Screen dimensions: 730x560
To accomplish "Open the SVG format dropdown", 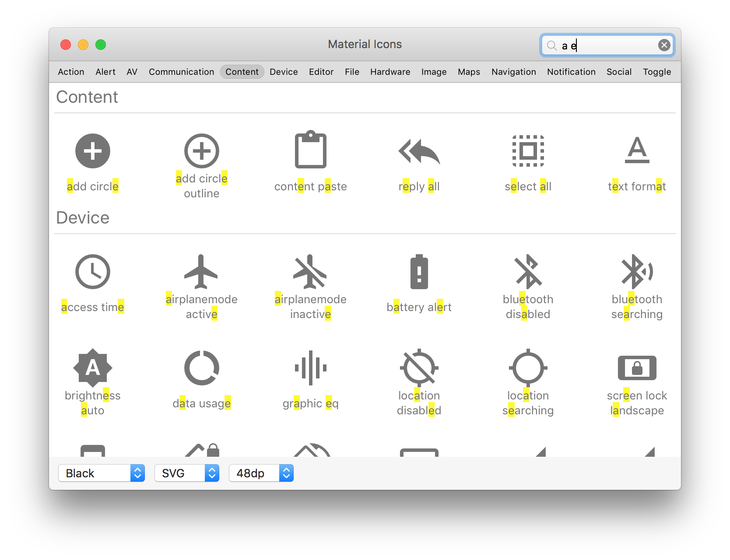I will (187, 473).
